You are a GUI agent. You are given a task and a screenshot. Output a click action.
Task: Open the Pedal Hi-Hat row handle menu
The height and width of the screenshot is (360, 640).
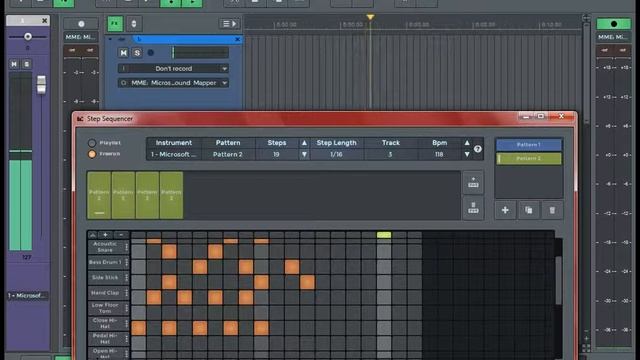click(127, 339)
